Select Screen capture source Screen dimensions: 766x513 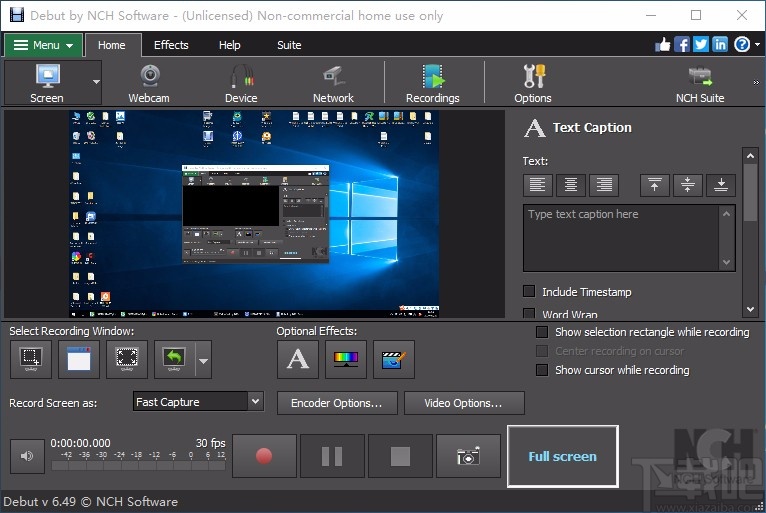[x=47, y=83]
